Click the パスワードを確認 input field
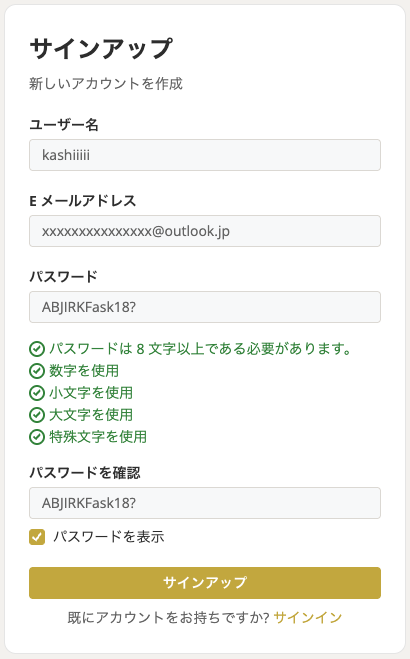 point(205,503)
